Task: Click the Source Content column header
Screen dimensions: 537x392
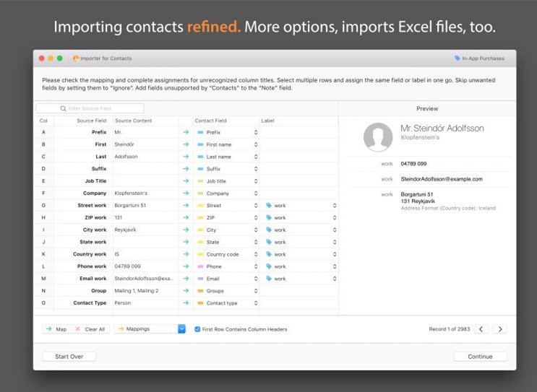Action: click(x=133, y=121)
